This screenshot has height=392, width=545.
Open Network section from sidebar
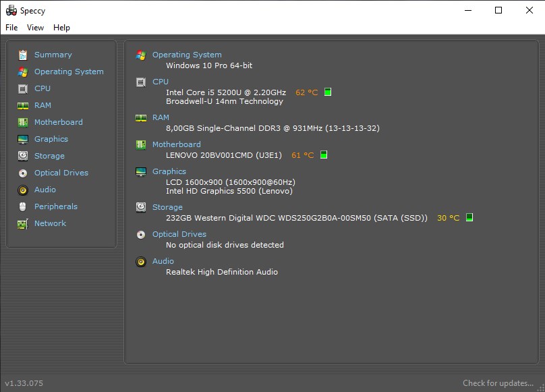coord(50,223)
